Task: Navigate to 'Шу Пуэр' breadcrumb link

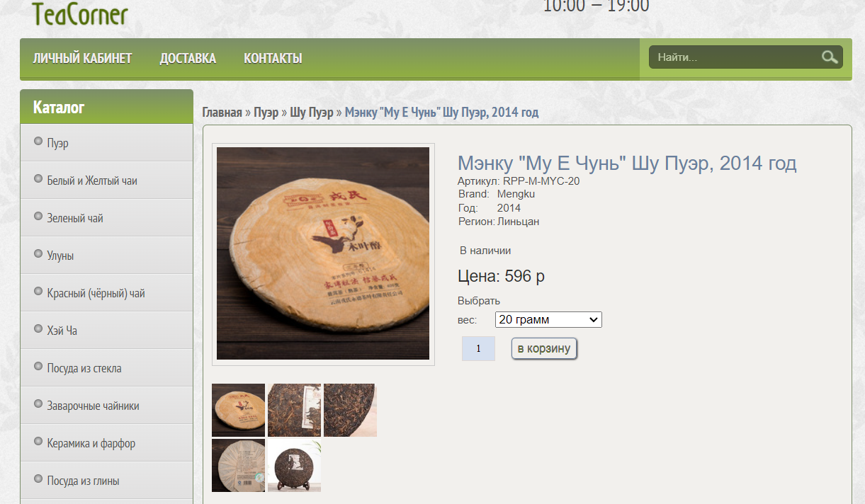Action: tap(312, 113)
